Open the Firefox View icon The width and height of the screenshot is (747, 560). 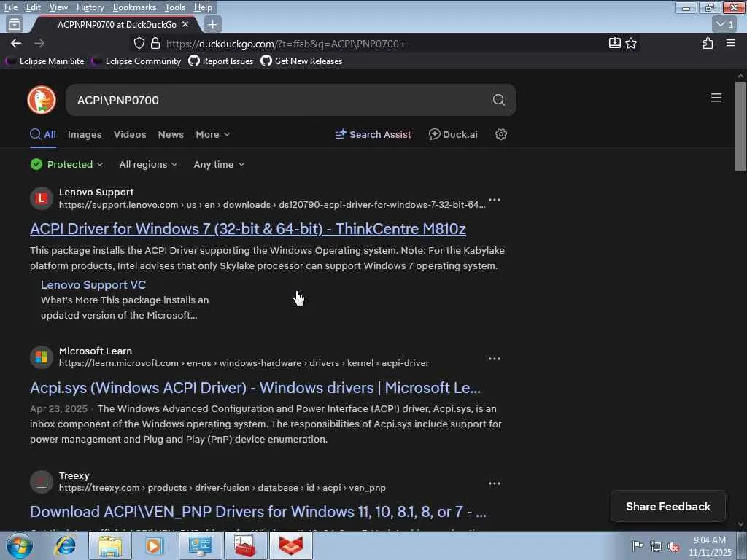point(15,24)
